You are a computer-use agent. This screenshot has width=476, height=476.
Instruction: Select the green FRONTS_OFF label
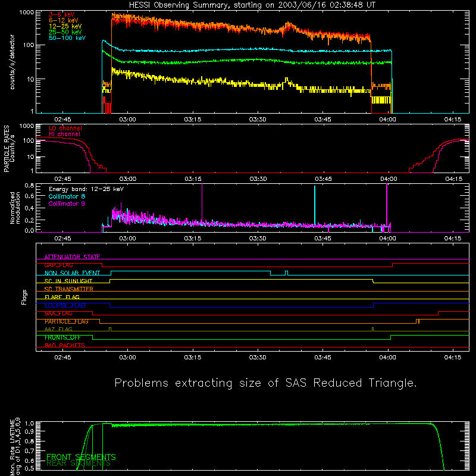(x=62, y=337)
